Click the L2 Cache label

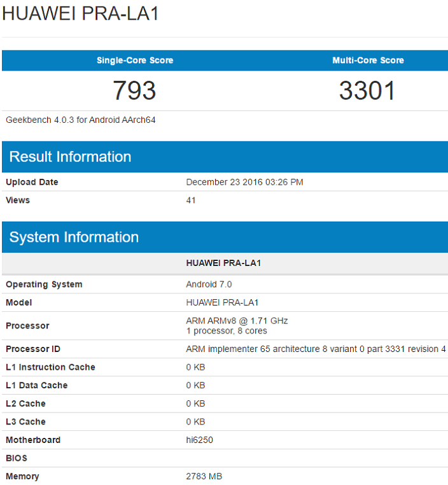25,404
